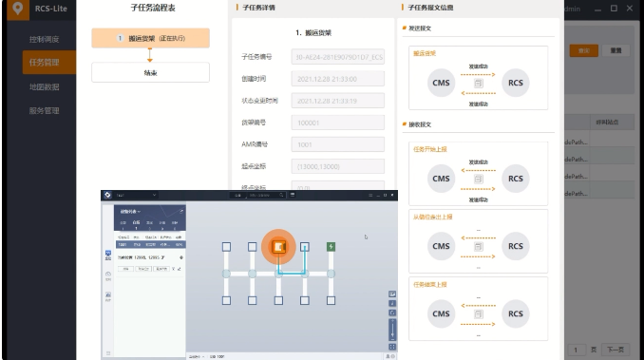
Task: Open the 控制调度 sidebar section
Action: click(44, 39)
